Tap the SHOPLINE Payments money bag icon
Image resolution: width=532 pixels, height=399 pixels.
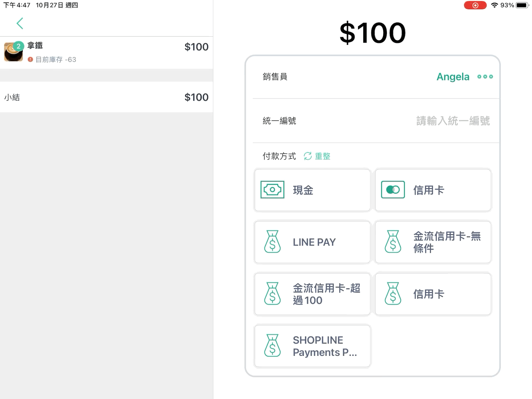[x=272, y=346]
